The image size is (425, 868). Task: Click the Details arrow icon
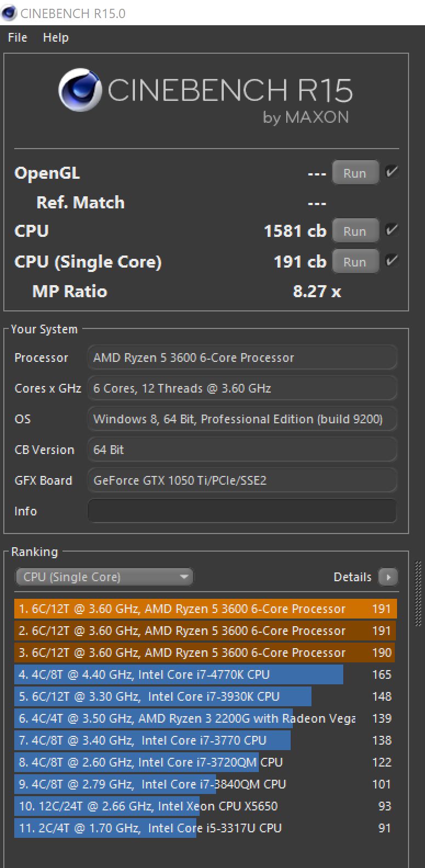point(388,577)
